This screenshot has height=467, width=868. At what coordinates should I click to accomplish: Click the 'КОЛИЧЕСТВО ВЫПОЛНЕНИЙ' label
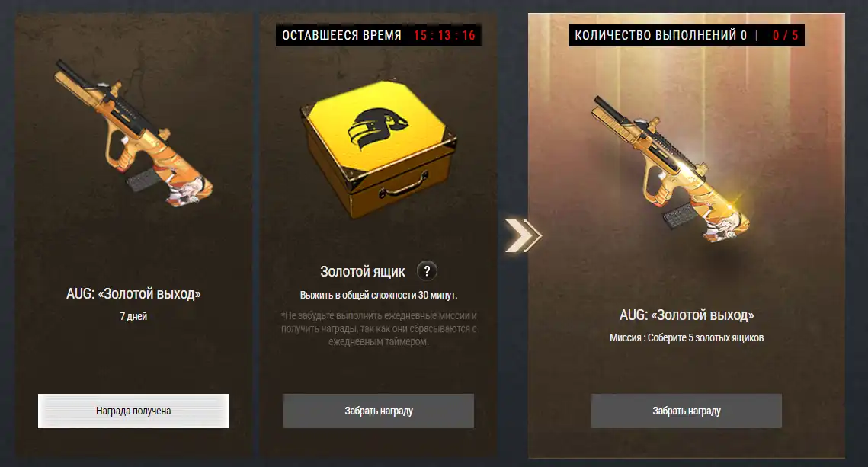click(x=655, y=35)
